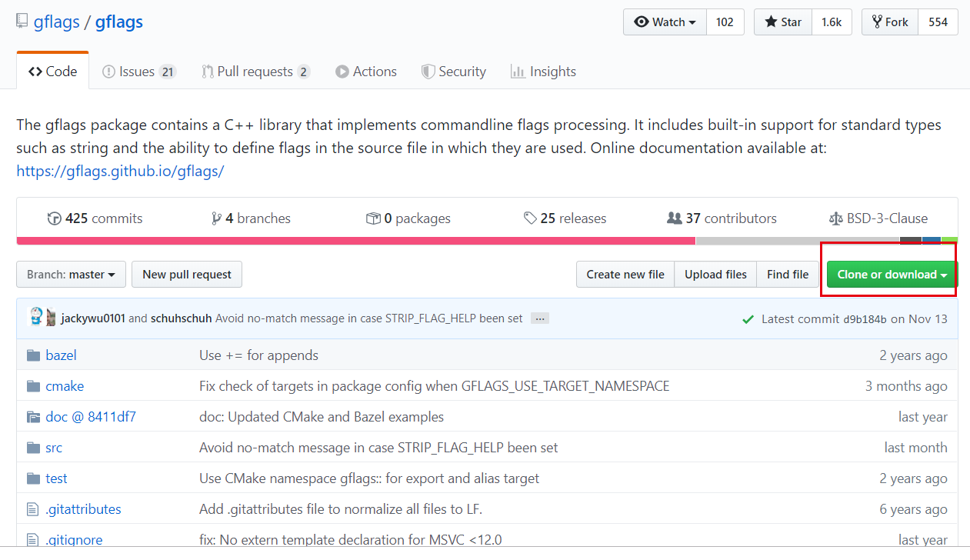Click the folder icon of test row
The height and width of the screenshot is (560, 970).
tap(33, 478)
